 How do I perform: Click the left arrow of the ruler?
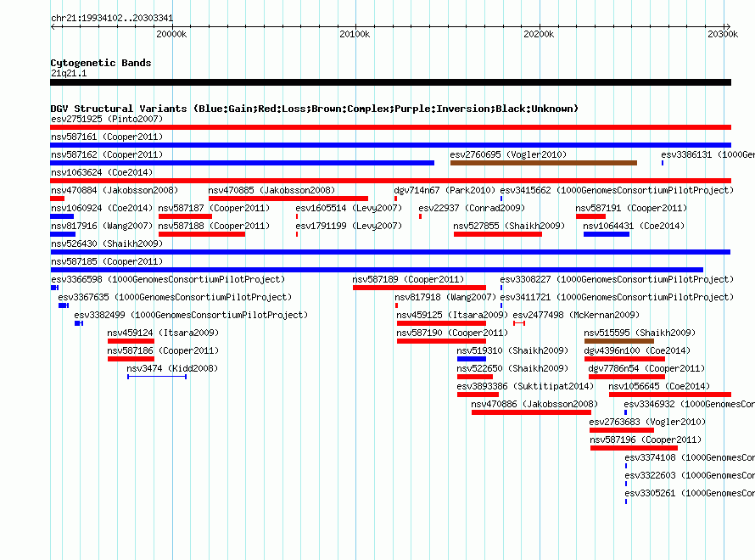pyautogui.click(x=53, y=26)
